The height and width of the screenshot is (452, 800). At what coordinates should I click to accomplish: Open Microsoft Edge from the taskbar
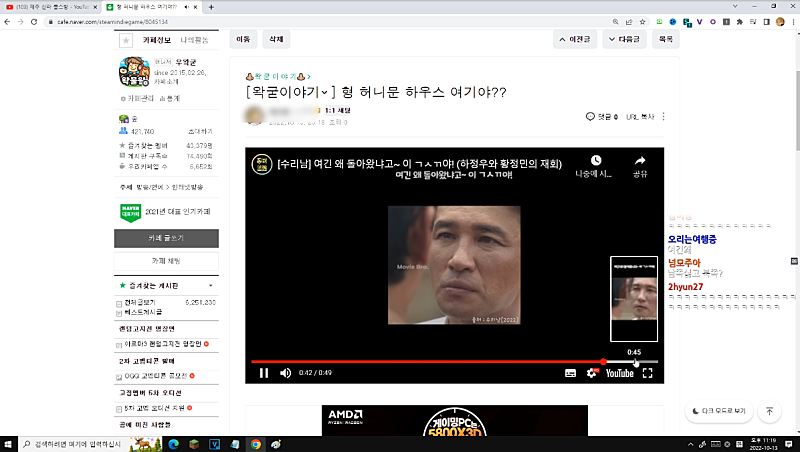(x=173, y=444)
